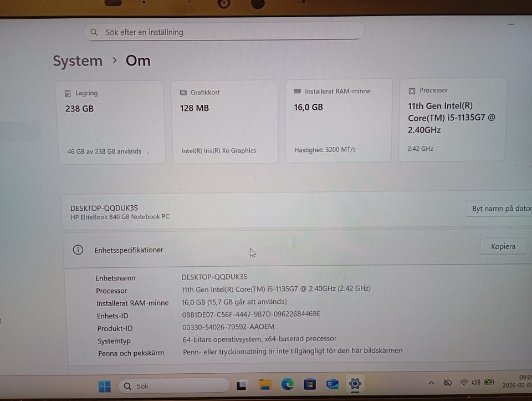532x401 pixels.
Task: Select the Enhets-ID value
Action: click(x=251, y=314)
